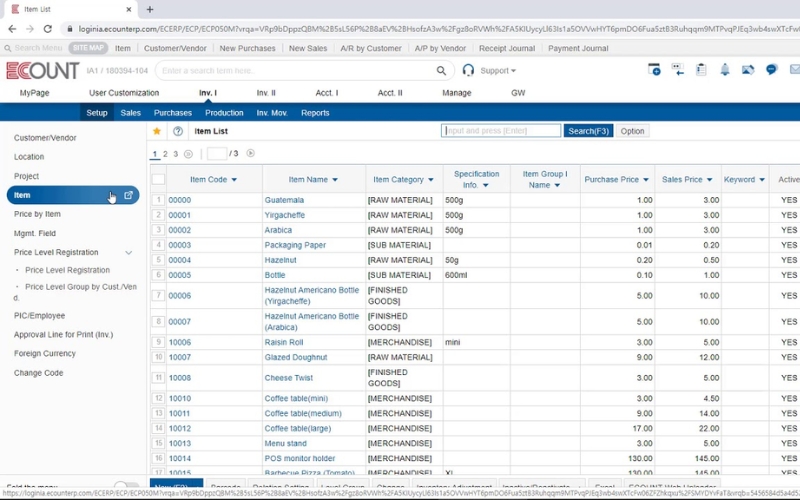The height and width of the screenshot is (500, 800).
Task: Tick the checkbox for row 9 Raisin Roll
Action: [159, 342]
